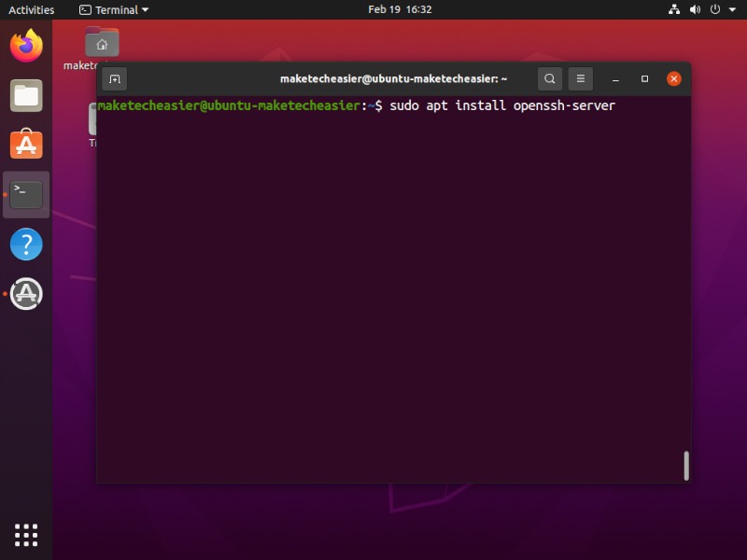The width and height of the screenshot is (747, 560).
Task: Open Ubuntu Software from the dock
Action: pyautogui.click(x=25, y=145)
